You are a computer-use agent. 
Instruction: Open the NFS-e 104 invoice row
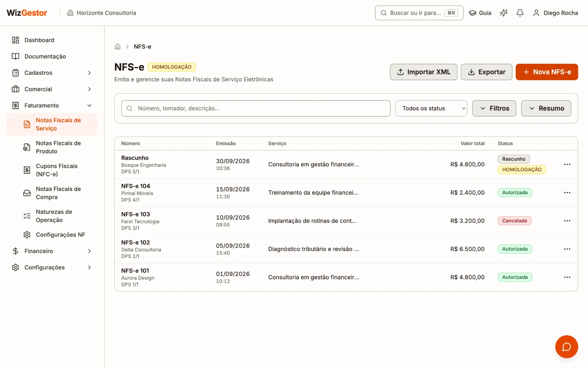[x=346, y=193]
